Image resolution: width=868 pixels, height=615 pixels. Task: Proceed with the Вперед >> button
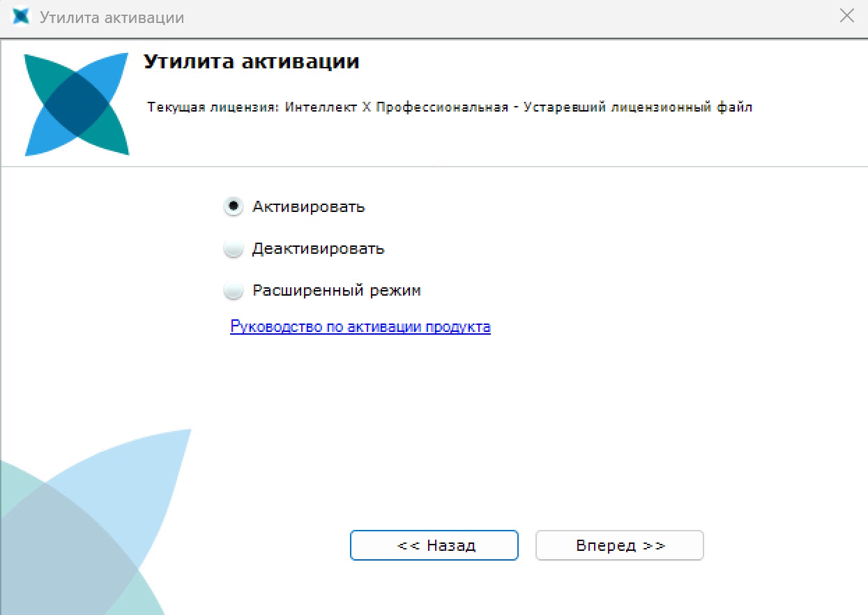[620, 545]
